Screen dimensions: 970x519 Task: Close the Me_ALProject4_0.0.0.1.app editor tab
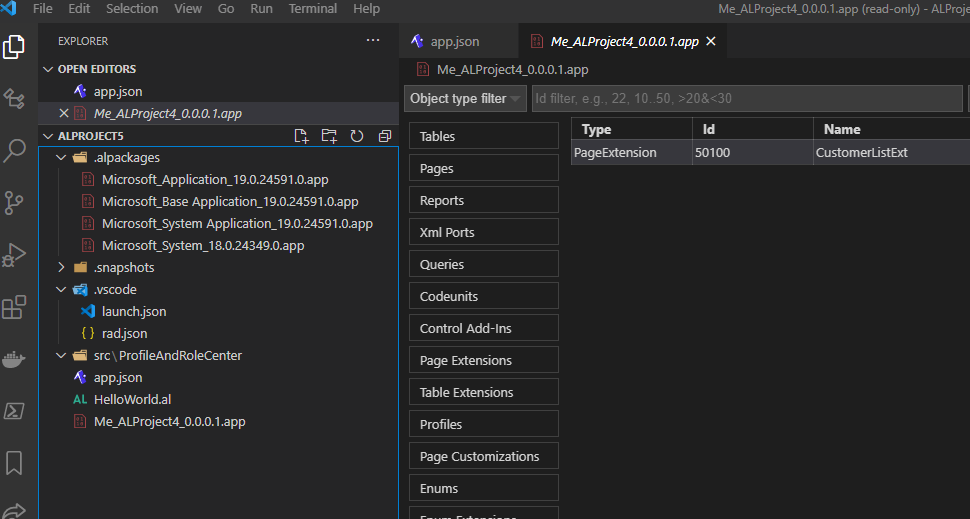[711, 41]
